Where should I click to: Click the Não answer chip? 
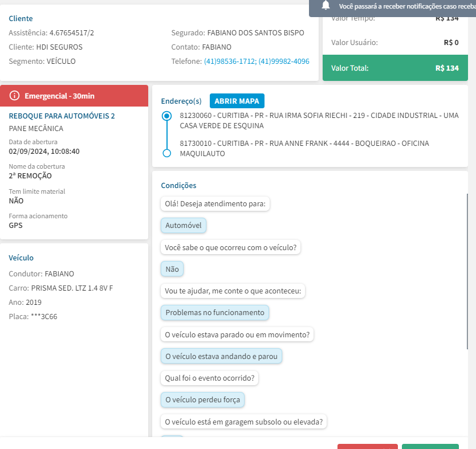[x=172, y=269]
